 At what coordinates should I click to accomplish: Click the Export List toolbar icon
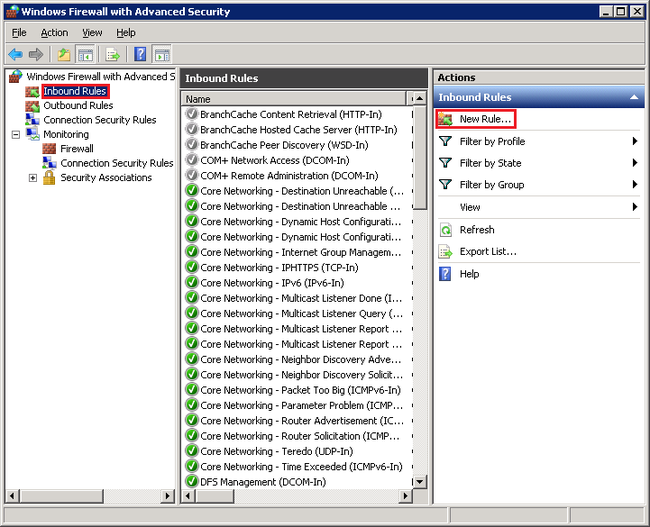pyautogui.click(x=112, y=54)
